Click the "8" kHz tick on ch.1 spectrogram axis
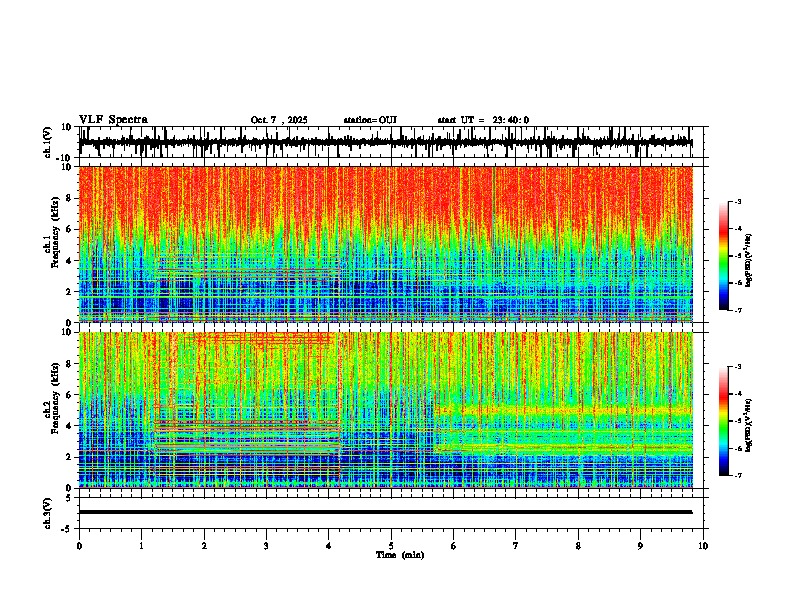 click(70, 198)
